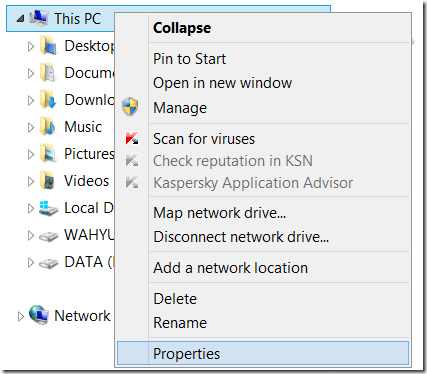This screenshot has width=427, height=374.
Task: Click the Music folder icon
Action: [x=48, y=127]
